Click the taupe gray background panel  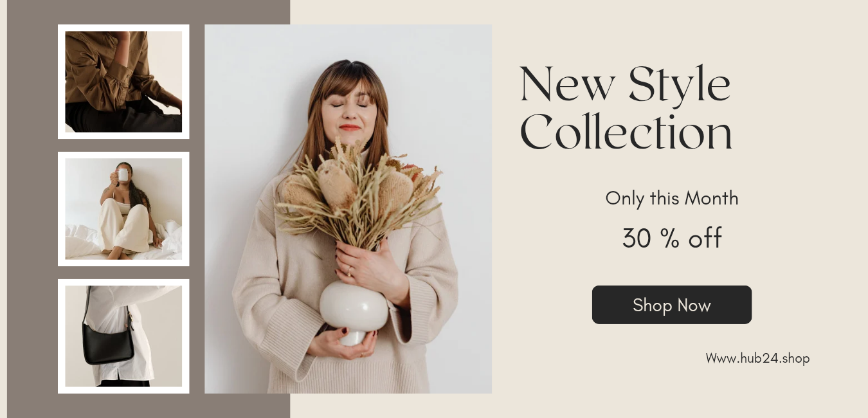point(32,209)
